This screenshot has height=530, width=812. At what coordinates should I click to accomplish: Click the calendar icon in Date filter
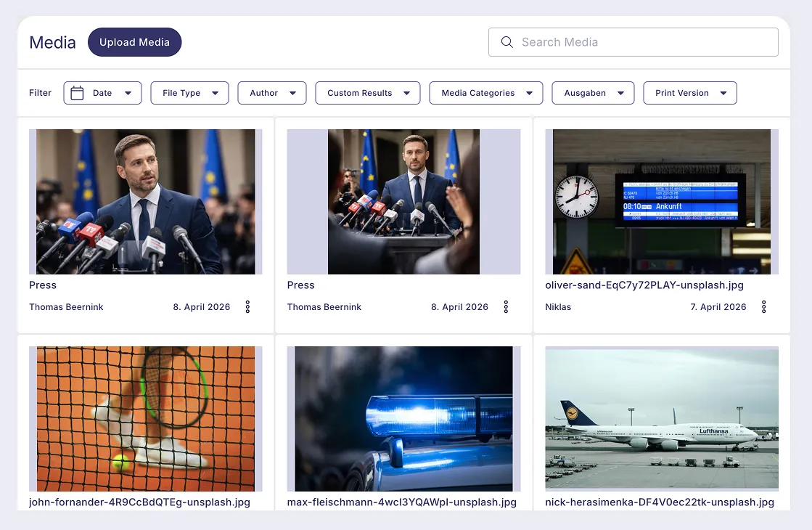tap(77, 93)
